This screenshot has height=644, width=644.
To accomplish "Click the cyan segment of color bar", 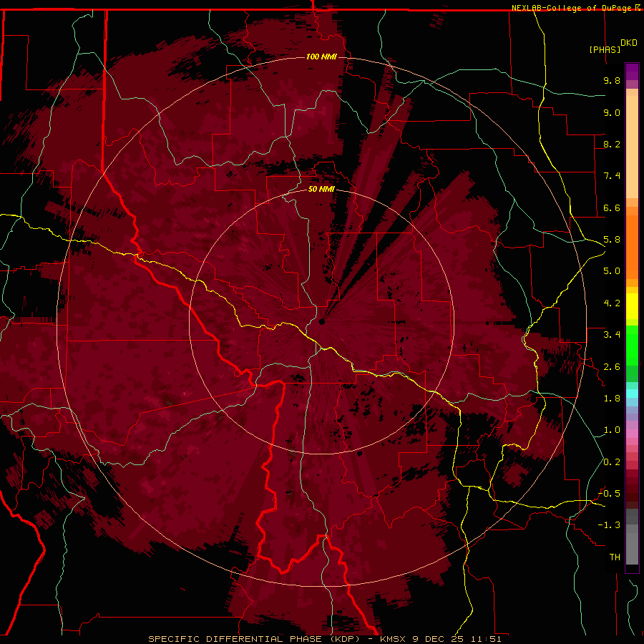I will tap(632, 394).
